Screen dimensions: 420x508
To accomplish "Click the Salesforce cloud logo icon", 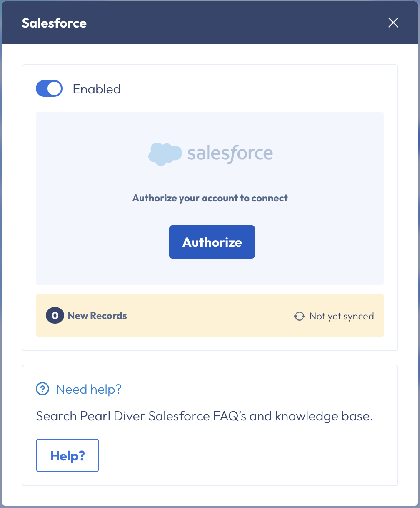I will tap(165, 154).
